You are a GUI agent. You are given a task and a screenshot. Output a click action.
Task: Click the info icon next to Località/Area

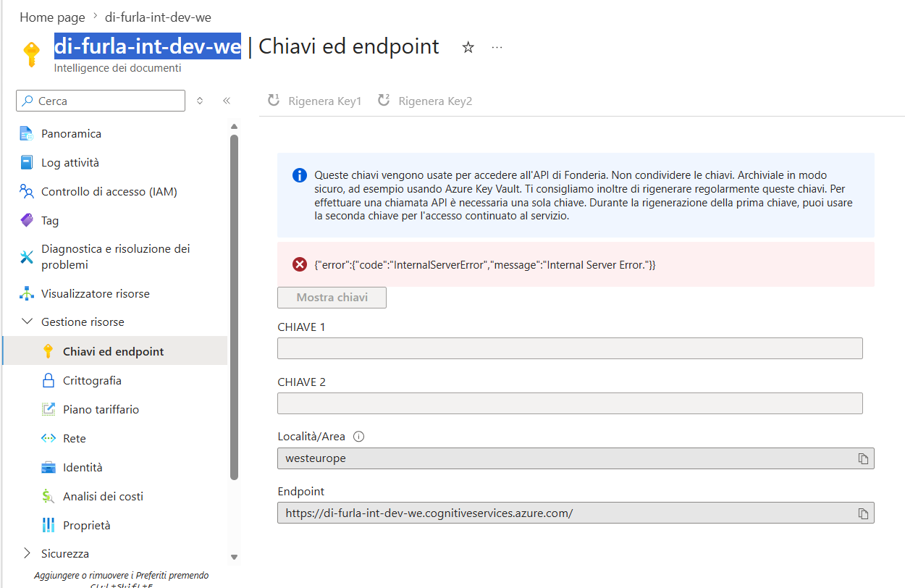click(x=358, y=437)
